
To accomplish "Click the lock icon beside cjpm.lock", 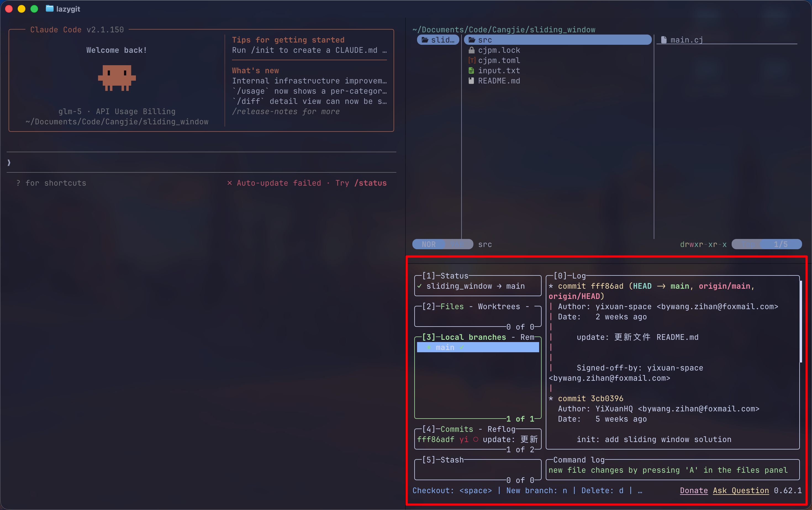I will [471, 50].
